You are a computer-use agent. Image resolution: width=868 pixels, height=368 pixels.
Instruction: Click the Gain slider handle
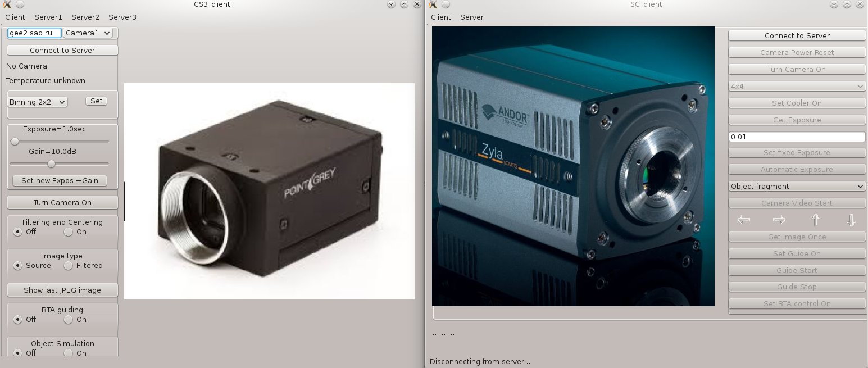pyautogui.click(x=51, y=164)
